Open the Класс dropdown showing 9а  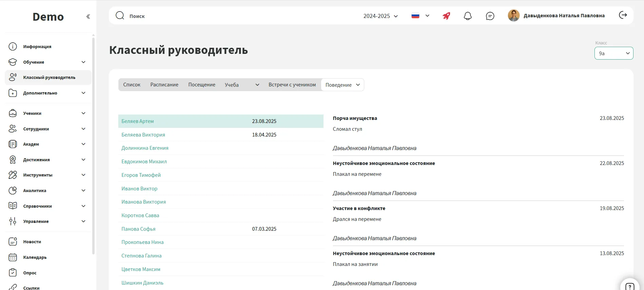pyautogui.click(x=613, y=54)
